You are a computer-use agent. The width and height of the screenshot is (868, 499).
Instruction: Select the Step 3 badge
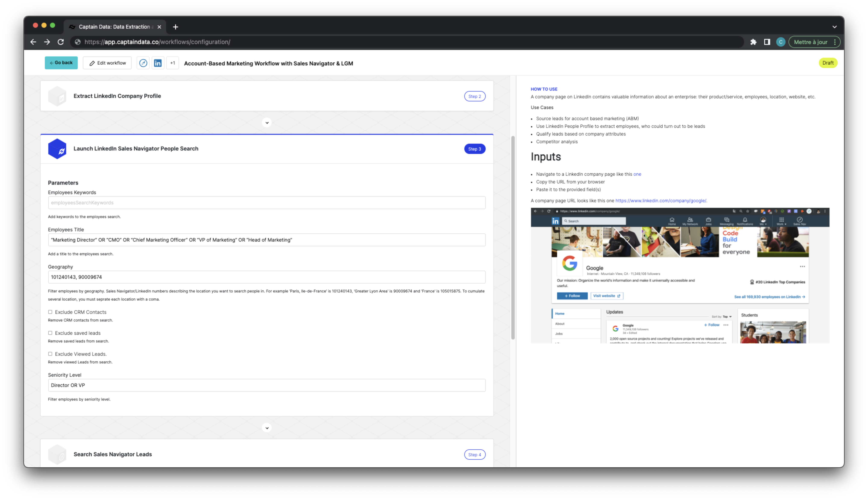coord(474,149)
